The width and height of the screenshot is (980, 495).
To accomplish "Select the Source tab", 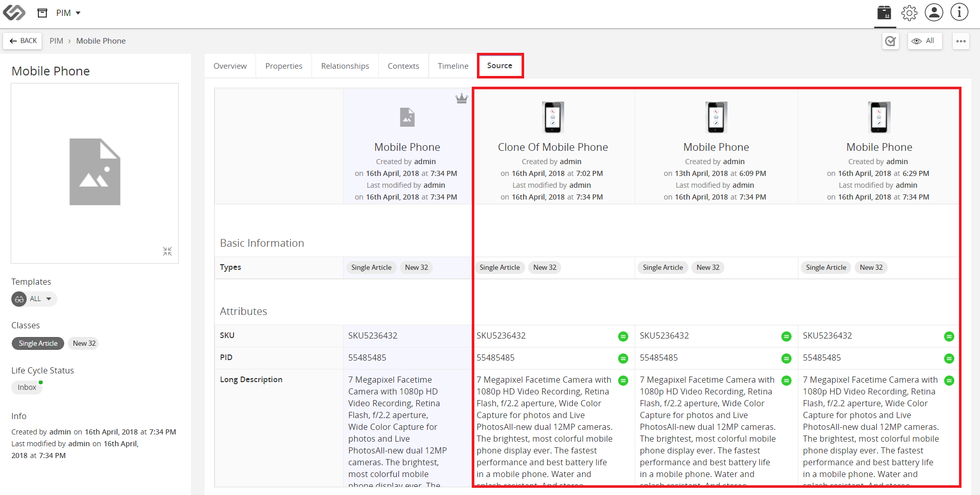I will point(500,66).
